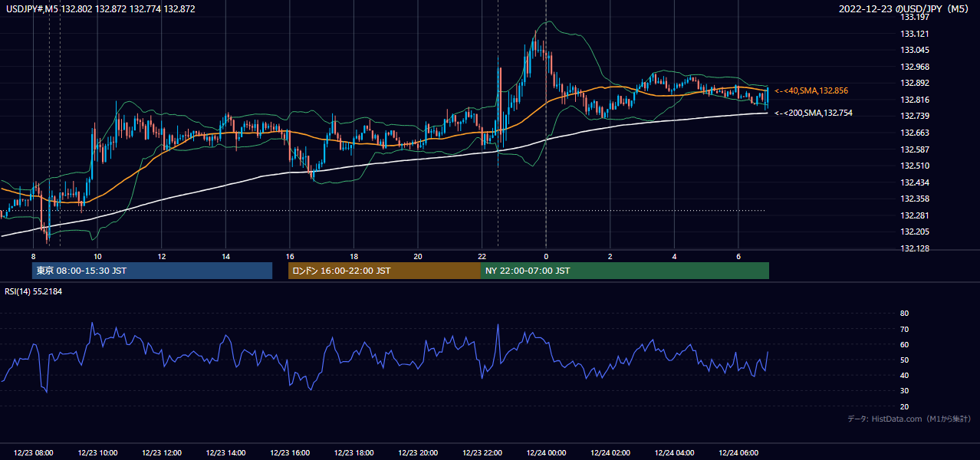Click the bottom date label 12/23 16:00

click(290, 453)
